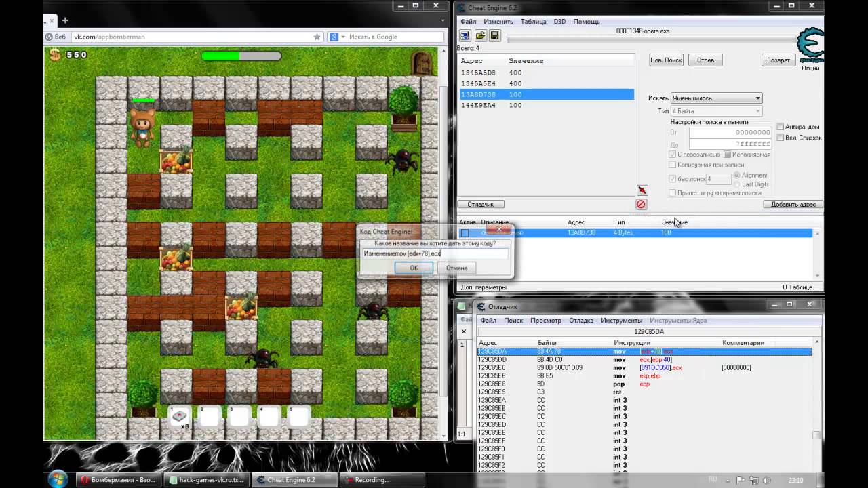Toggle the Вкл. Спидхак checkbox
This screenshot has height=488, width=868.
pos(780,138)
